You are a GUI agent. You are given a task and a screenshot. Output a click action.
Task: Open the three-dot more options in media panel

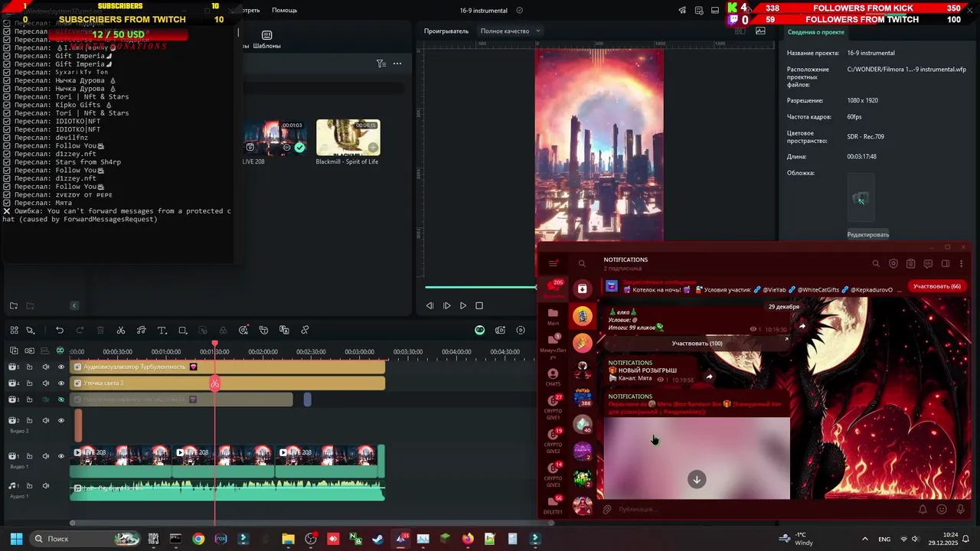[x=397, y=64]
